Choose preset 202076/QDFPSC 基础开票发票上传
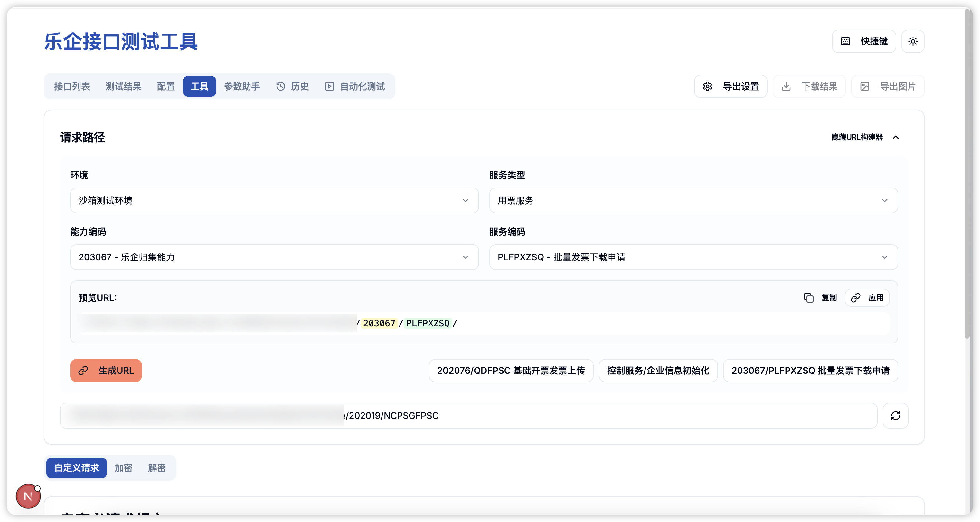The height and width of the screenshot is (522, 980). 511,371
